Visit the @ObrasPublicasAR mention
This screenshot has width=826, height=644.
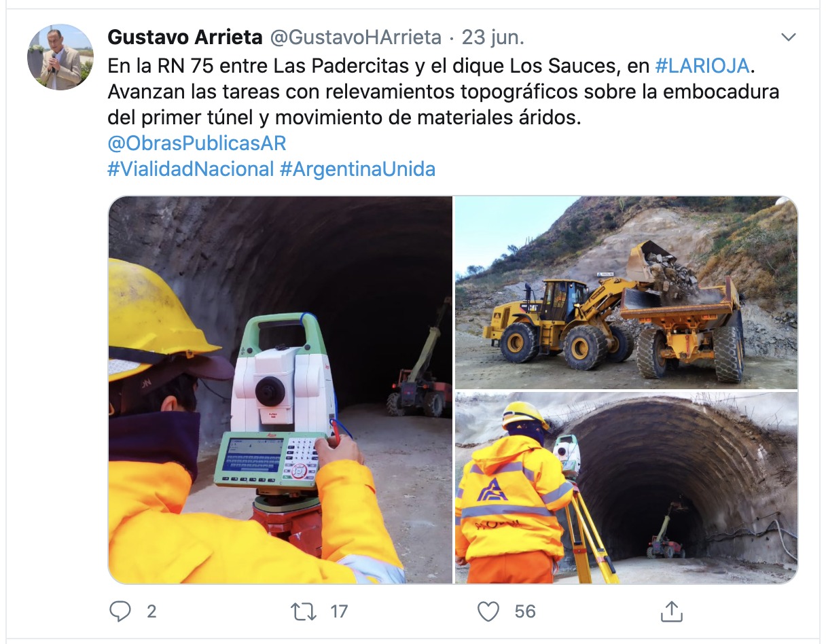(x=197, y=143)
